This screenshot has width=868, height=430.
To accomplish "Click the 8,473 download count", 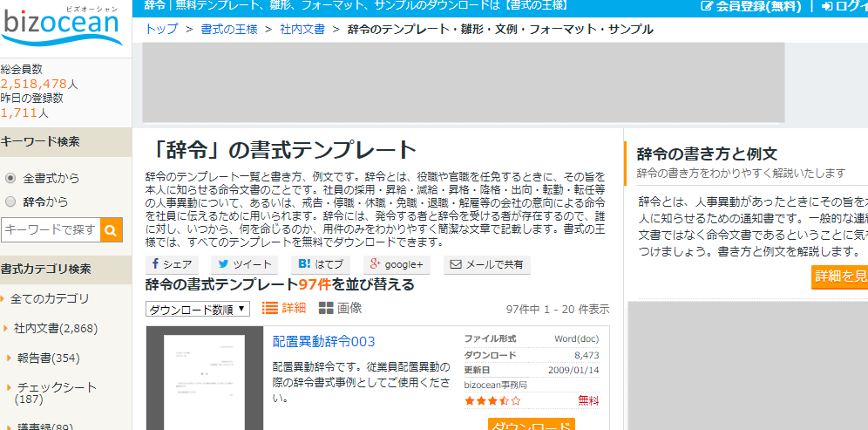I will (587, 355).
